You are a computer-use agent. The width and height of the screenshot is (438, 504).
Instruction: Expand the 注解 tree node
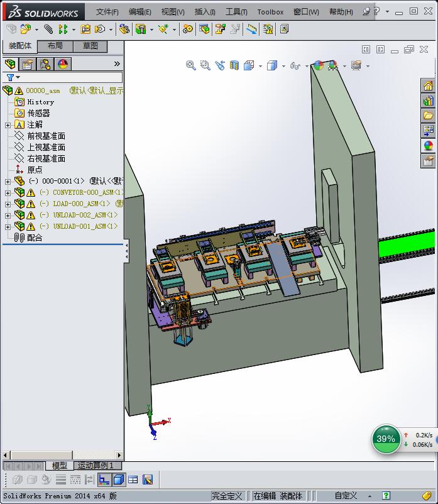click(8, 125)
